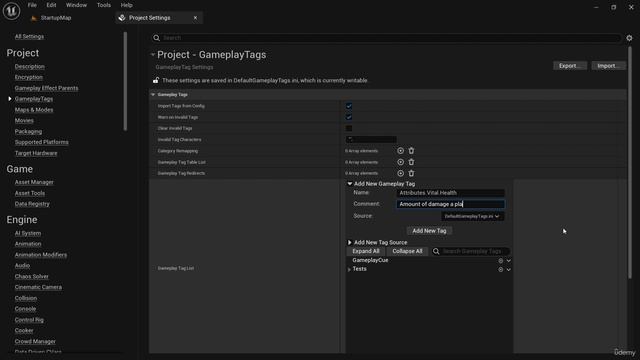Viewport: 640px width, 360px height.
Task: Click the Collapse All button
Action: (x=407, y=251)
